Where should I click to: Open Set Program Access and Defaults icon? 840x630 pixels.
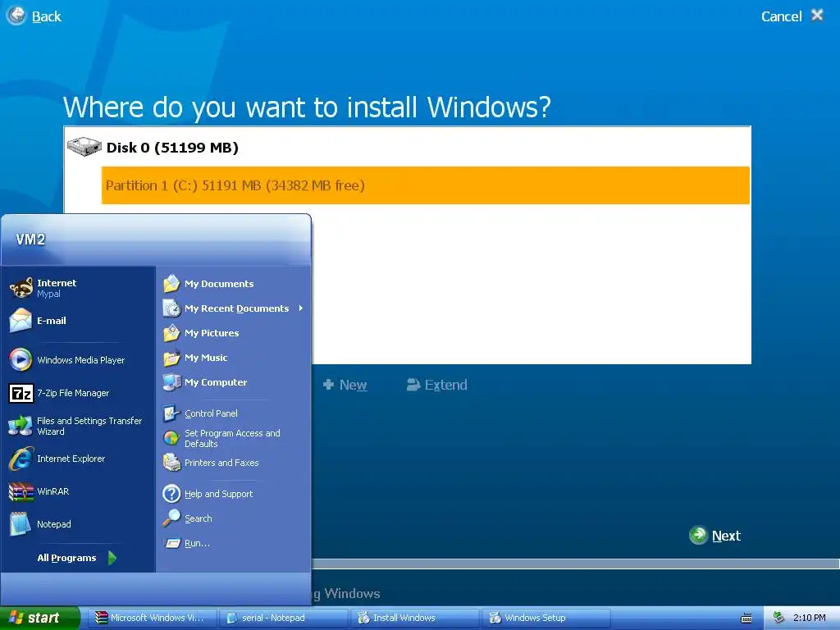tap(171, 438)
